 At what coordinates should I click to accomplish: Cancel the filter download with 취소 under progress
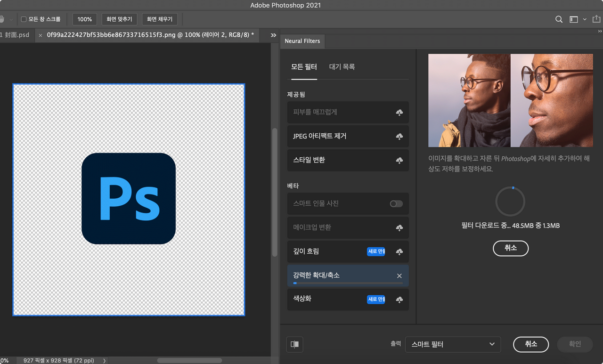click(511, 248)
